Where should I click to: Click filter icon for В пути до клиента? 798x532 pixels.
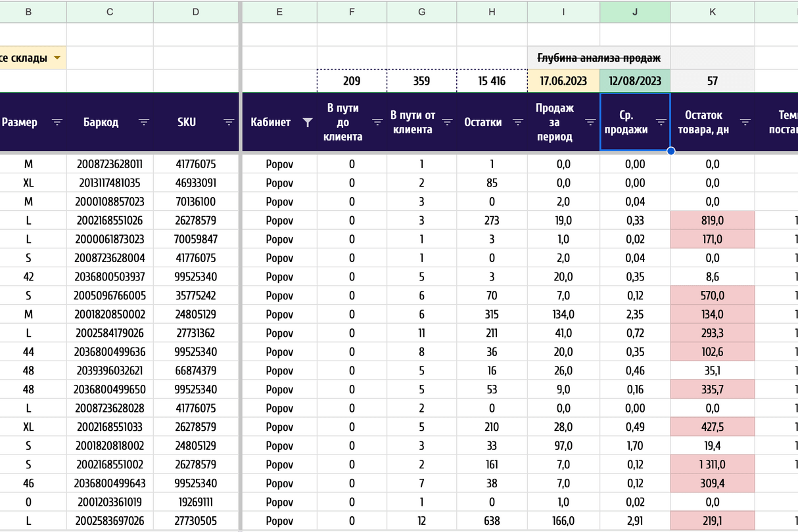coord(377,122)
